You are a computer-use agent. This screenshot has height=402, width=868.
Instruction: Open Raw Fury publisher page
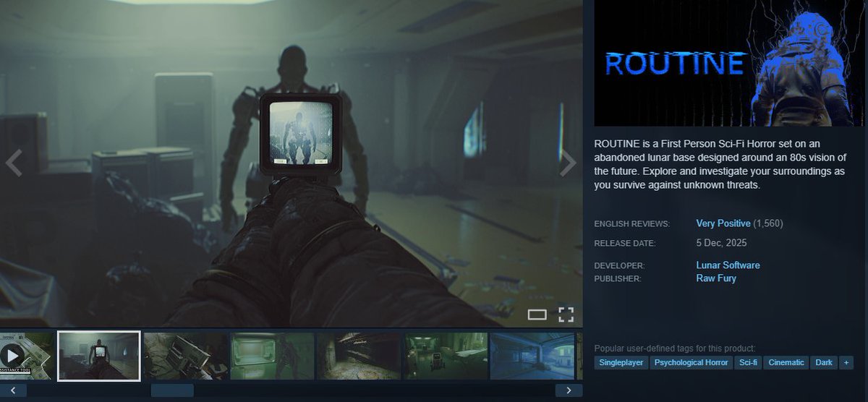point(716,278)
